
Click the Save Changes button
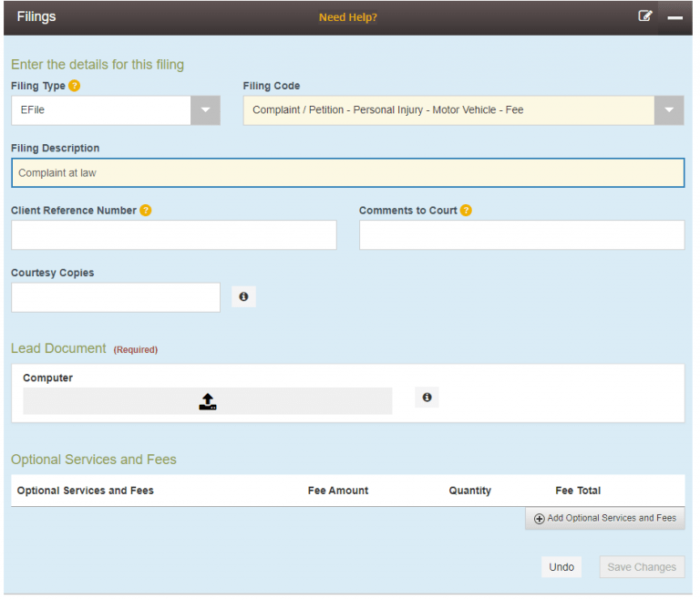(x=642, y=567)
